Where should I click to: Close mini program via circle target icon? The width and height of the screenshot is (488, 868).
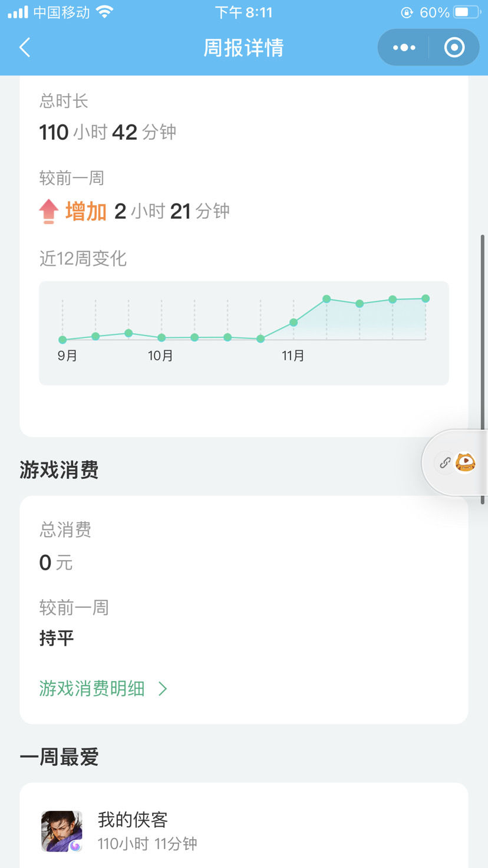(x=454, y=47)
